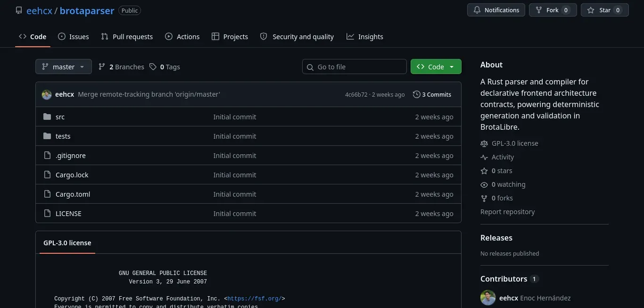Click the magnifier icon in Go to file
The height and width of the screenshot is (308, 644).
(x=310, y=67)
